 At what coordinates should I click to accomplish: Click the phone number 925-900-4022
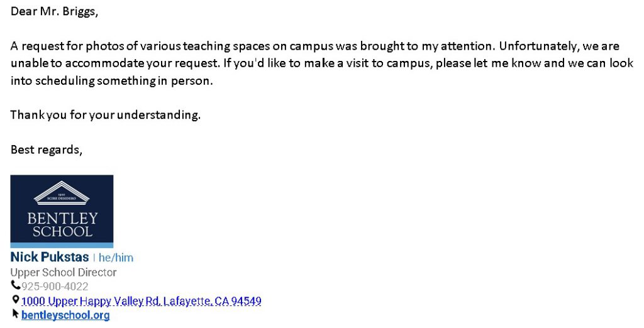(55, 286)
